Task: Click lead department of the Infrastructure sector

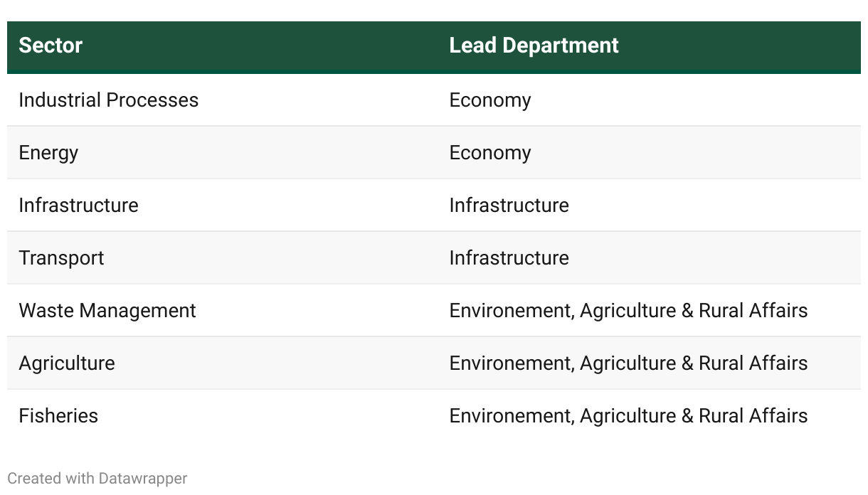Action: click(509, 206)
